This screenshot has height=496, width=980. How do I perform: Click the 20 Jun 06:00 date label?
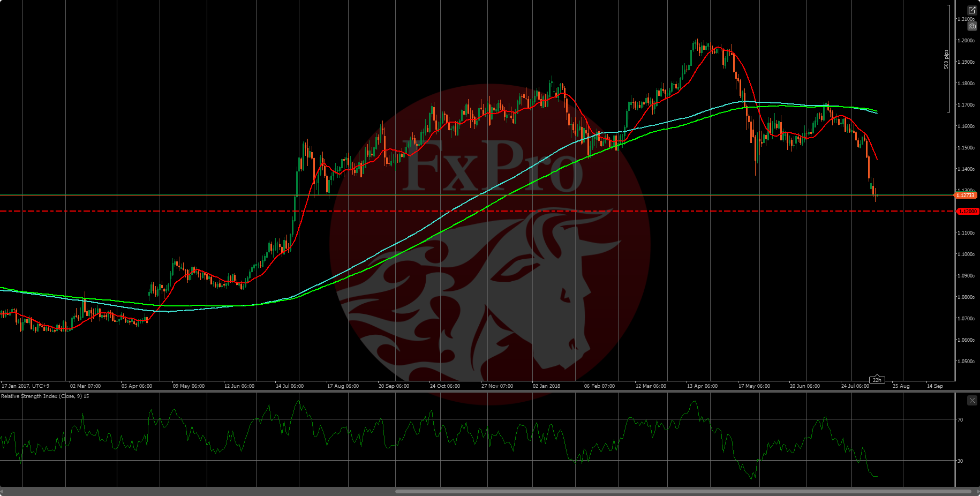804,386
